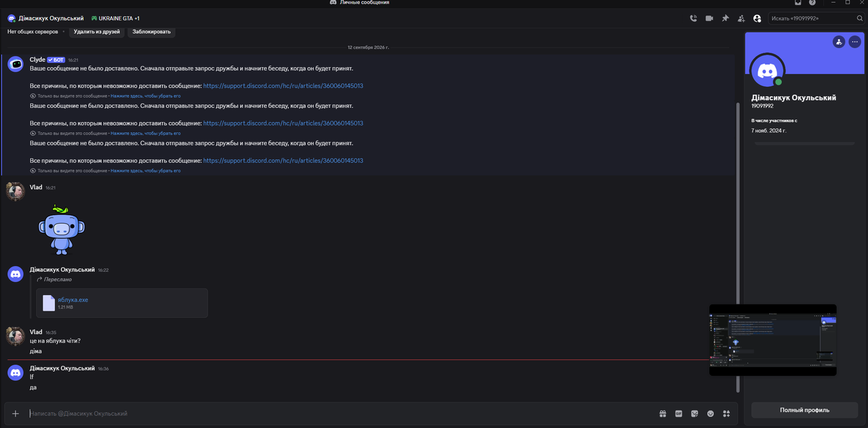Click the Wumpus sticker sent by Vlad
Screen dimensions: 868x428
tap(61, 230)
